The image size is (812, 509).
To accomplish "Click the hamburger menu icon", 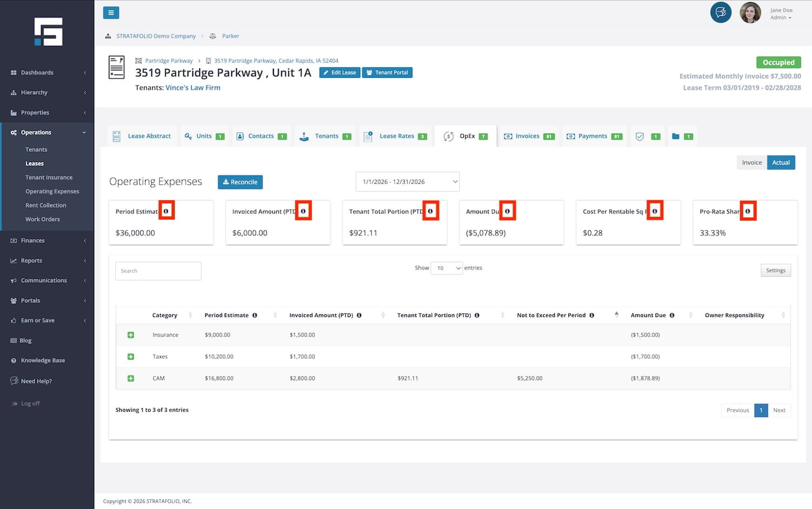I will click(x=111, y=12).
